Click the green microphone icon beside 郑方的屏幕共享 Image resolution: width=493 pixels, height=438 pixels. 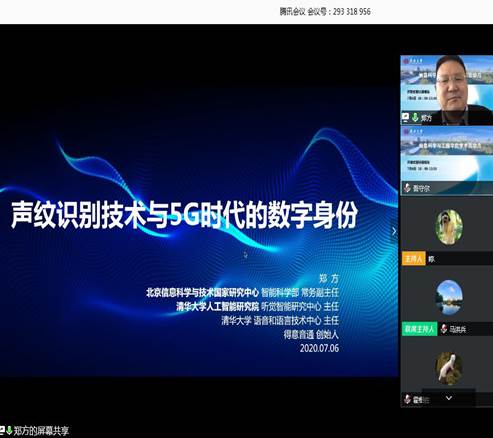click(x=9, y=430)
